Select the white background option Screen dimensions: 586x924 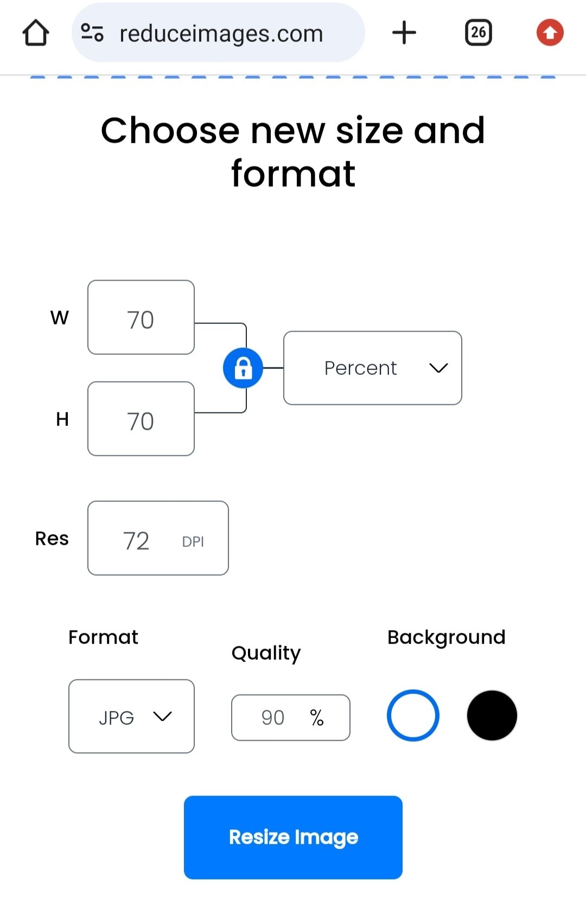tap(413, 715)
